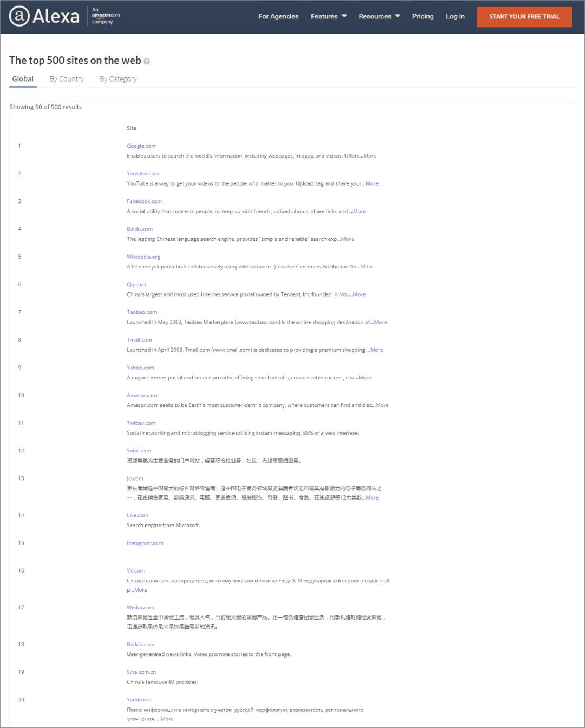Open the Jd.com site link
This screenshot has width=585, height=728.
tap(135, 478)
